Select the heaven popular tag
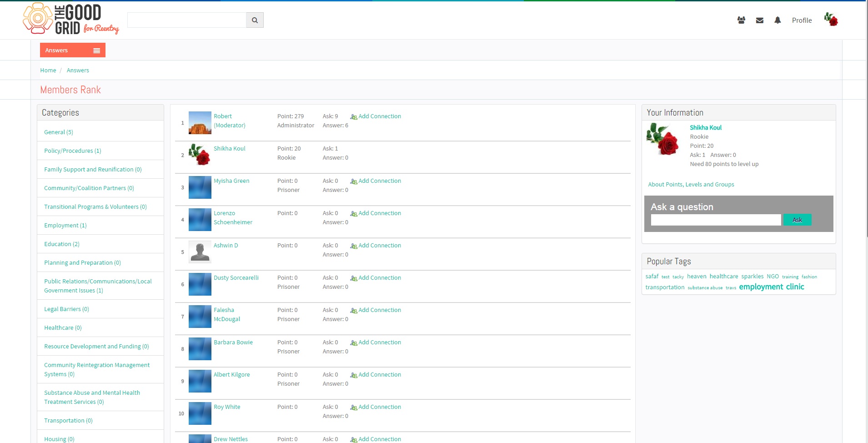Image resolution: width=868 pixels, height=443 pixels. (697, 277)
